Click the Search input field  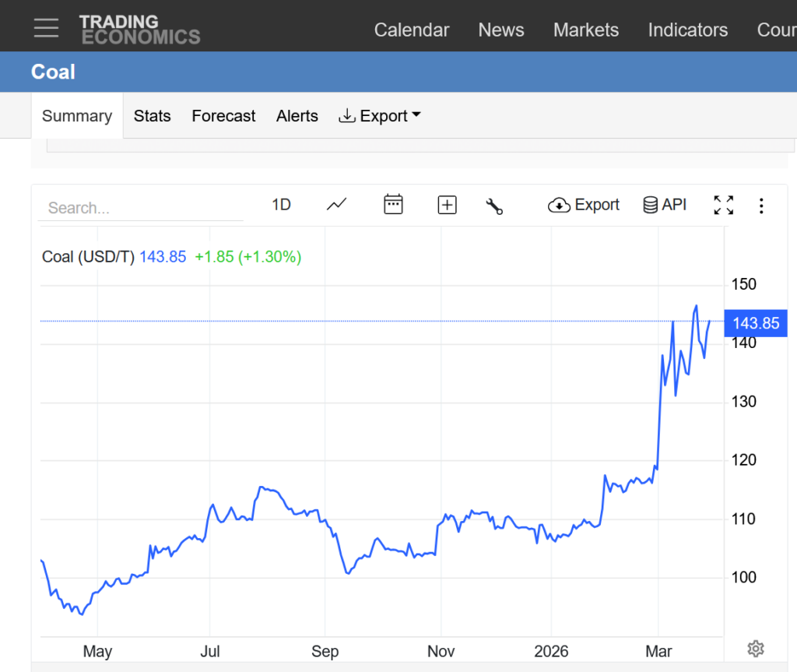point(140,208)
